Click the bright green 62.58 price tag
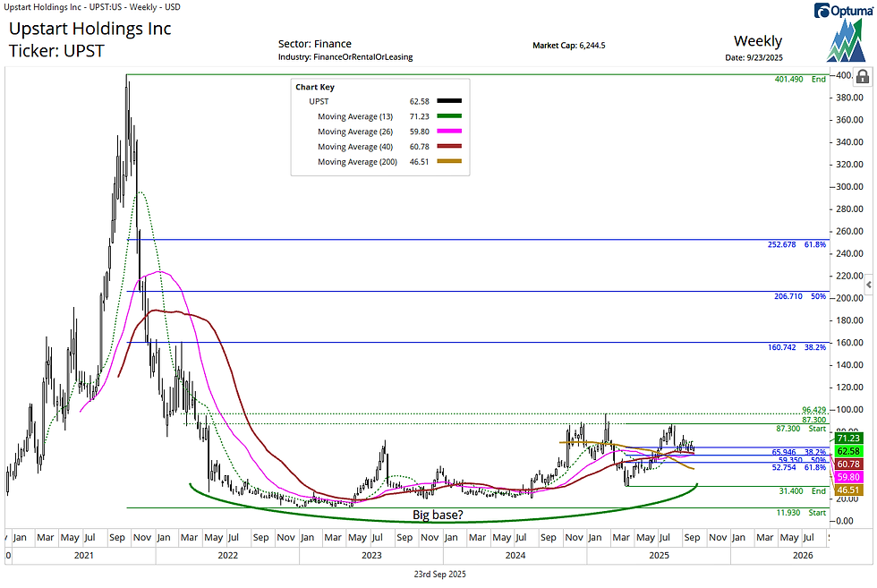This screenshot has width=877, height=588. [848, 451]
